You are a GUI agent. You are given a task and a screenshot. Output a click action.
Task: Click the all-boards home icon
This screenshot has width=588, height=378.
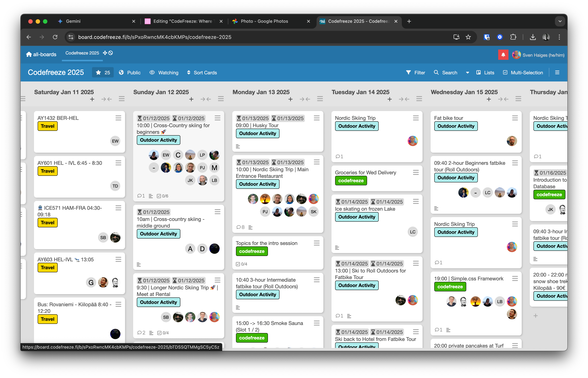[x=29, y=54]
